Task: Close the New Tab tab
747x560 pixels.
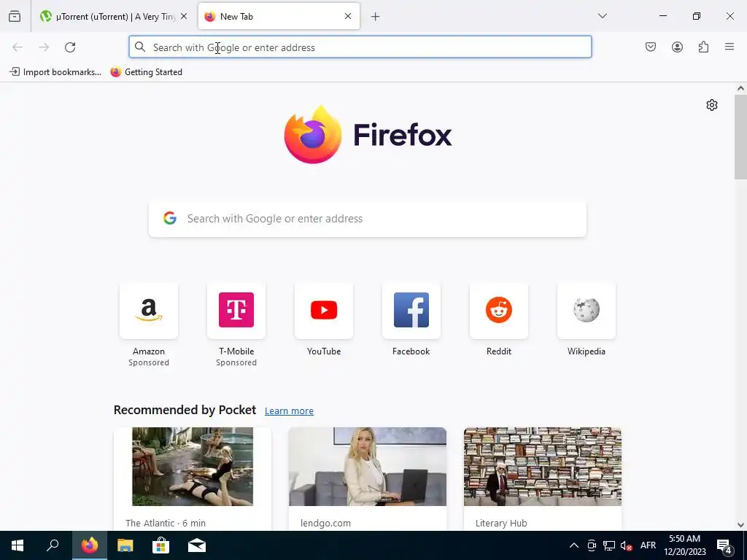Action: click(x=348, y=16)
